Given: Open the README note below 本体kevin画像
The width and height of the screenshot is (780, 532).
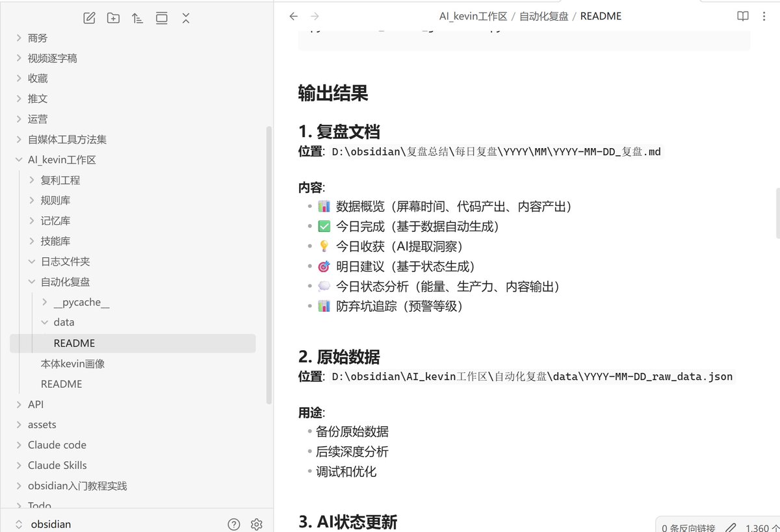Looking at the screenshot, I should 62,384.
